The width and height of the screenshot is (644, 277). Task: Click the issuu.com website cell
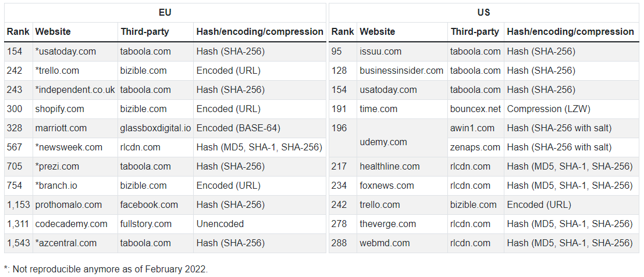tap(402, 52)
